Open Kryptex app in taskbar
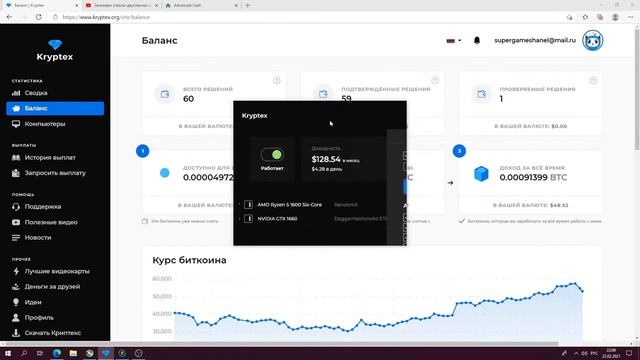The width and height of the screenshot is (640, 360). click(106, 353)
